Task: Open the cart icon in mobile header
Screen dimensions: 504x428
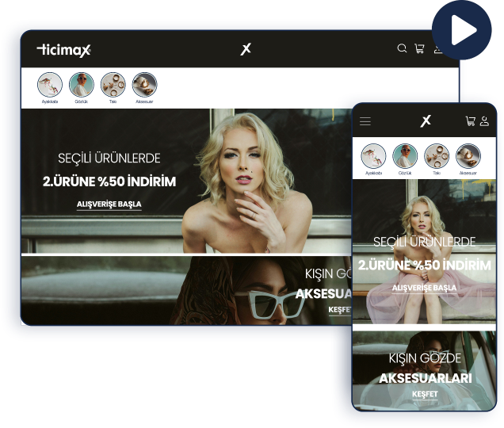Action: coord(471,121)
